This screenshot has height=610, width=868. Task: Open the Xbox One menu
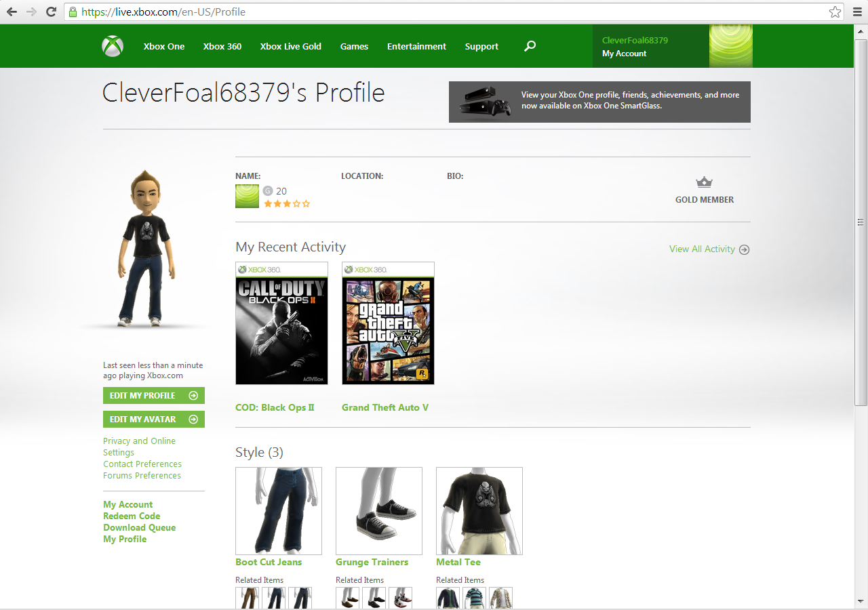tap(164, 46)
